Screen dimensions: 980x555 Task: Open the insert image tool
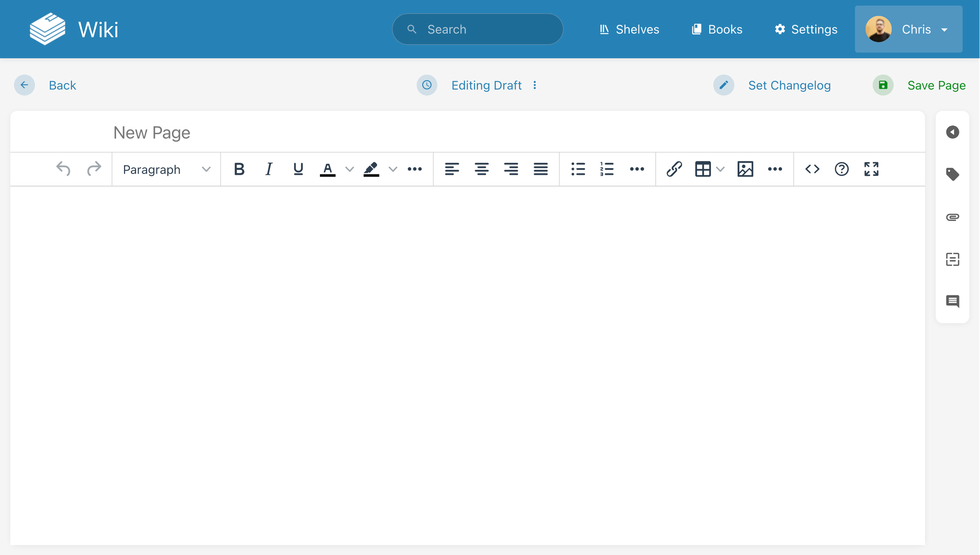point(745,169)
